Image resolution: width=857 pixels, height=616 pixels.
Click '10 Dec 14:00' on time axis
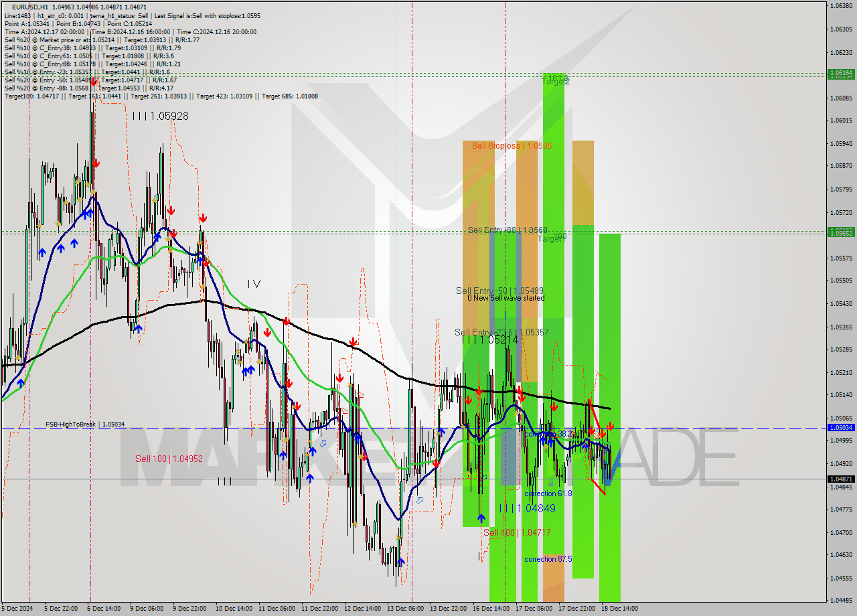[234, 609]
